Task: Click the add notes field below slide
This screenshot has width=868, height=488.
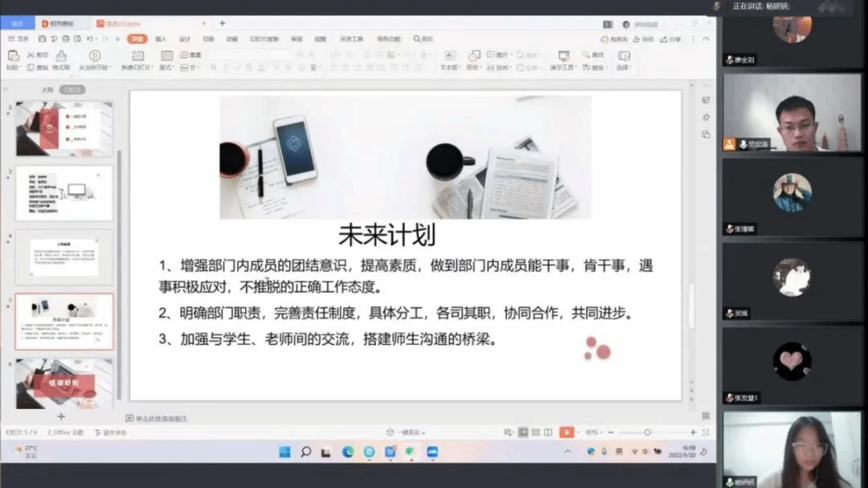Action: click(x=161, y=419)
